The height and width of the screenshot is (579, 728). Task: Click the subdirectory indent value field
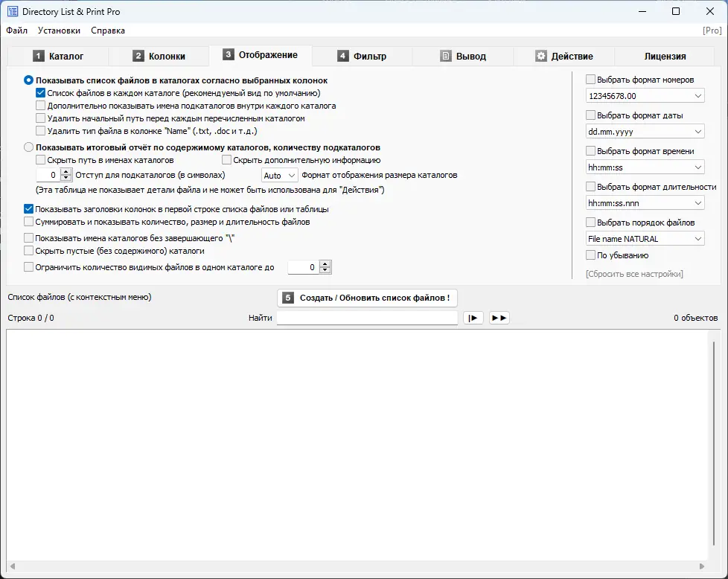pyautogui.click(x=48, y=175)
